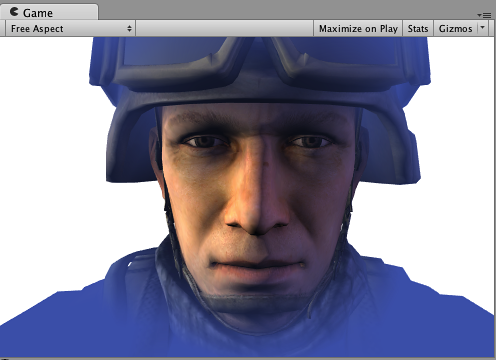Toggle Maximize on Play
496x360 pixels.
(x=358, y=29)
